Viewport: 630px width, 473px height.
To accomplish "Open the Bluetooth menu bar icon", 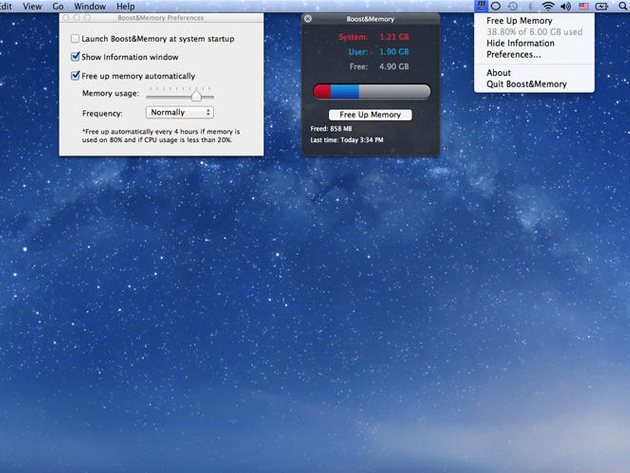I will (530, 6).
